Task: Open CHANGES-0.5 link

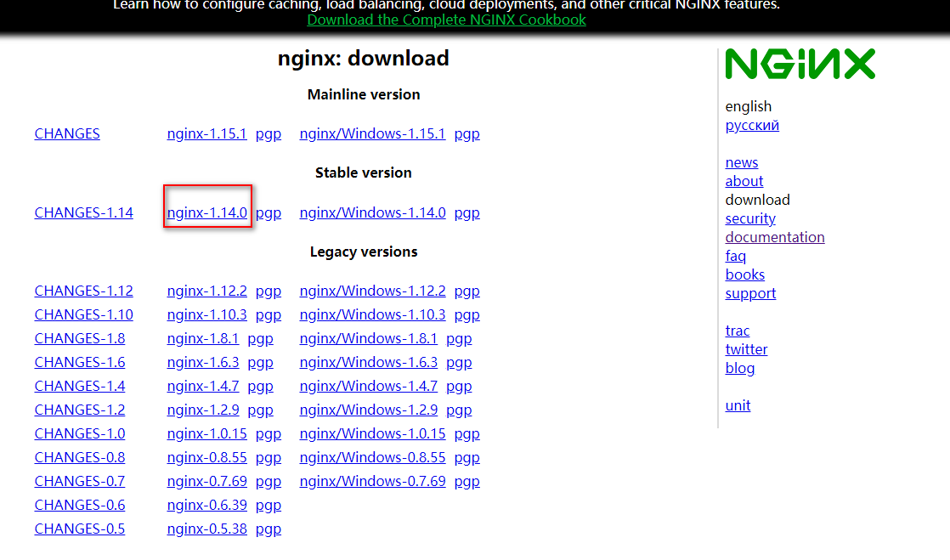Action: point(80,529)
